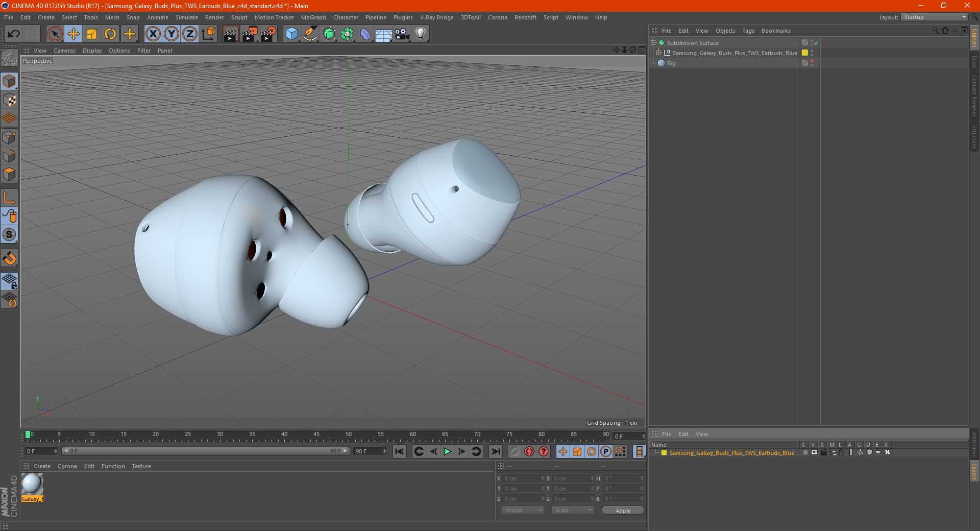This screenshot has width=980, height=531.
Task: Open the Simulate menu
Action: [x=187, y=17]
